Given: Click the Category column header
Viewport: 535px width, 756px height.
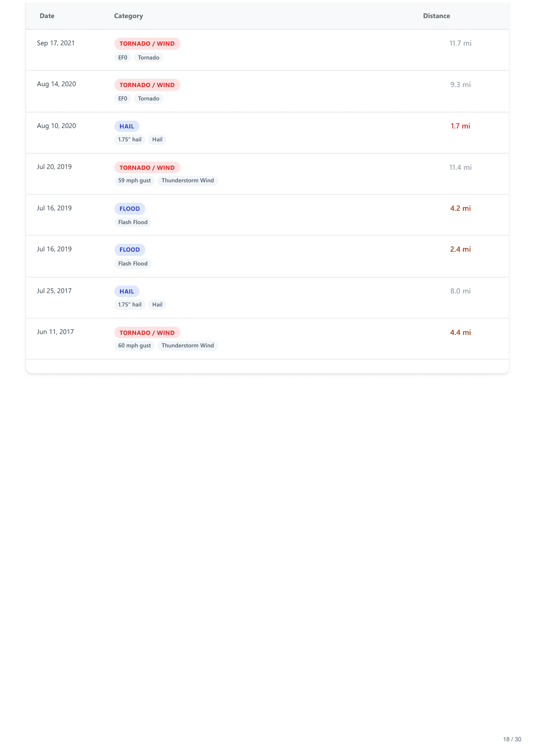Looking at the screenshot, I should 128,16.
